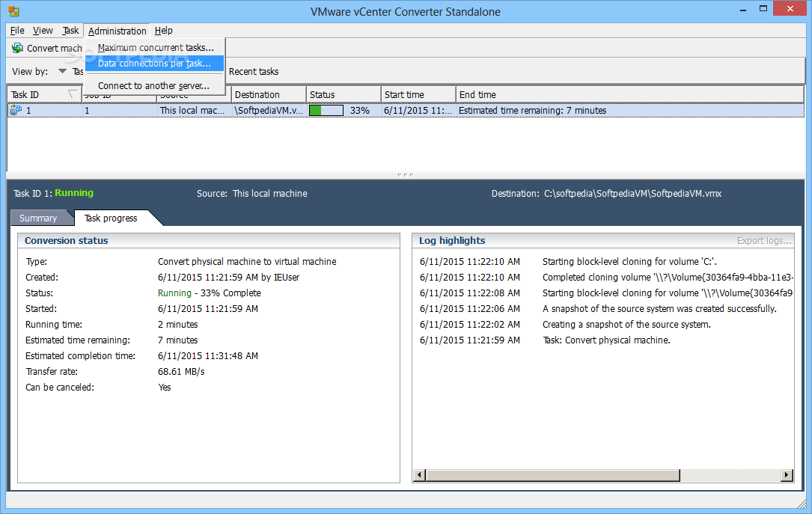Click the Recent tasks label

254,71
